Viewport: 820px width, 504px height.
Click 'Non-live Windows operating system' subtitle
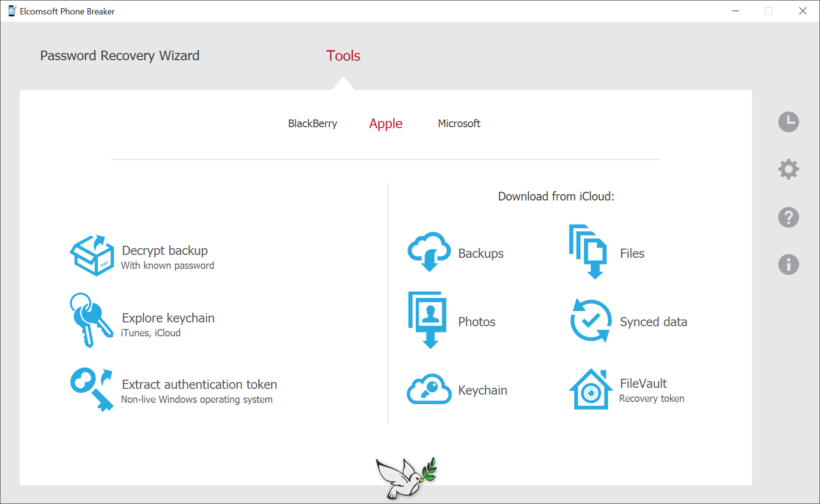point(197,399)
